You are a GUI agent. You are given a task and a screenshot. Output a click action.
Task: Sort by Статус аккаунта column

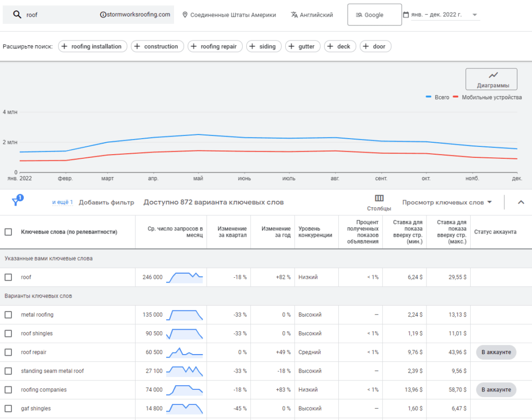point(495,232)
